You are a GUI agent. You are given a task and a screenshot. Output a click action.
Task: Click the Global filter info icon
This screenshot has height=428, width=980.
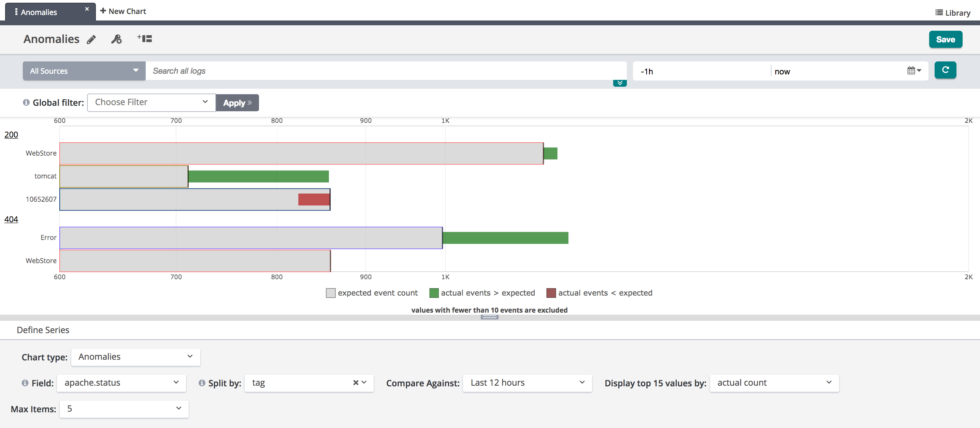click(26, 102)
